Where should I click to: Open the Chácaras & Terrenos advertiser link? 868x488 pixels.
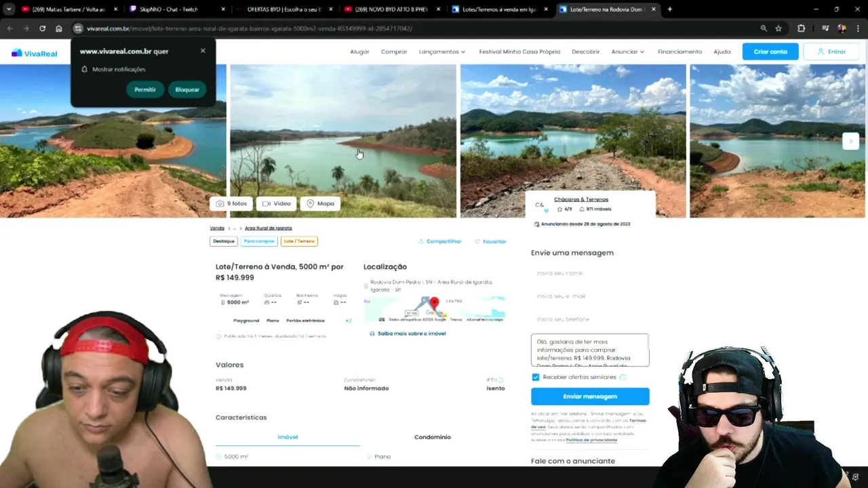(581, 199)
